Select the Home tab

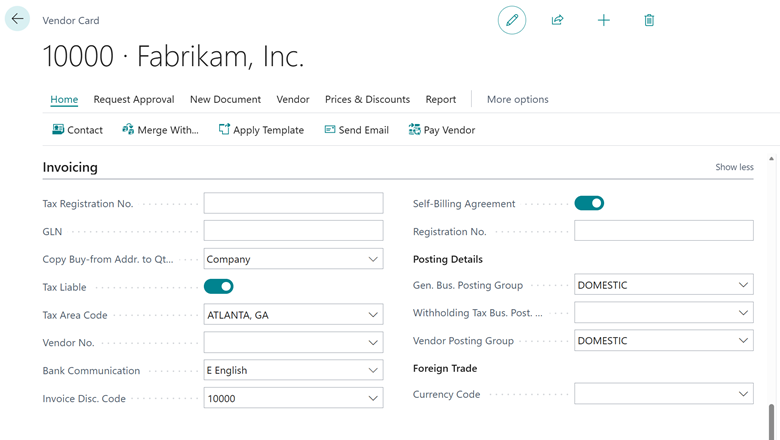pos(64,99)
